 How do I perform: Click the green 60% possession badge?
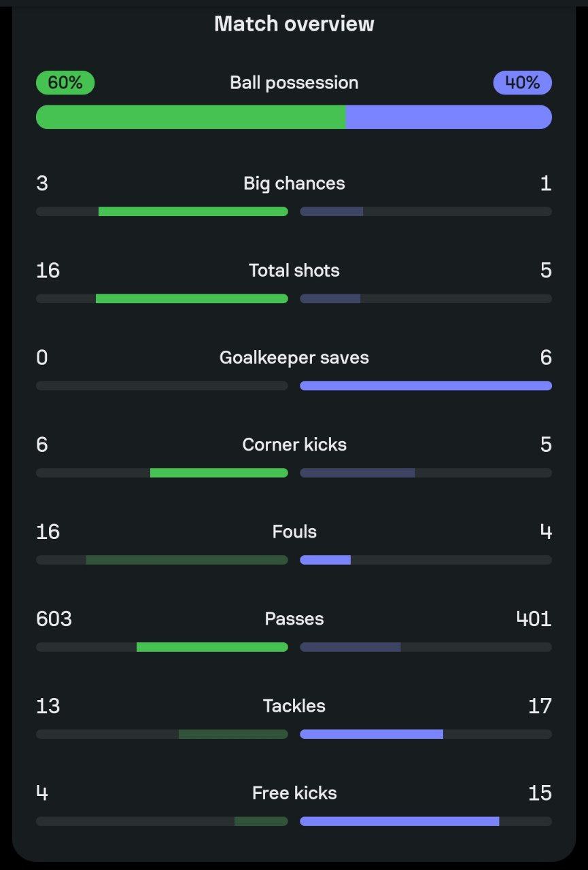[x=65, y=83]
